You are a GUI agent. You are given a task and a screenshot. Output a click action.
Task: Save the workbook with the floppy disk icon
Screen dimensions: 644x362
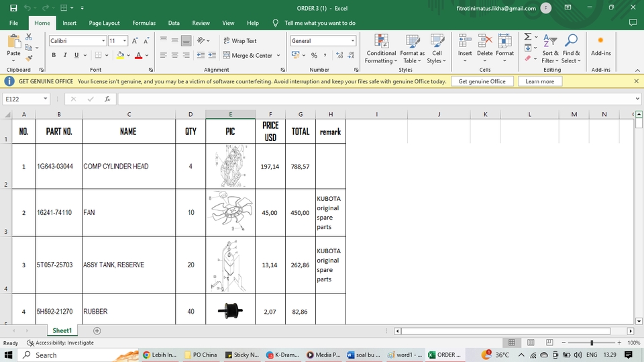point(13,8)
